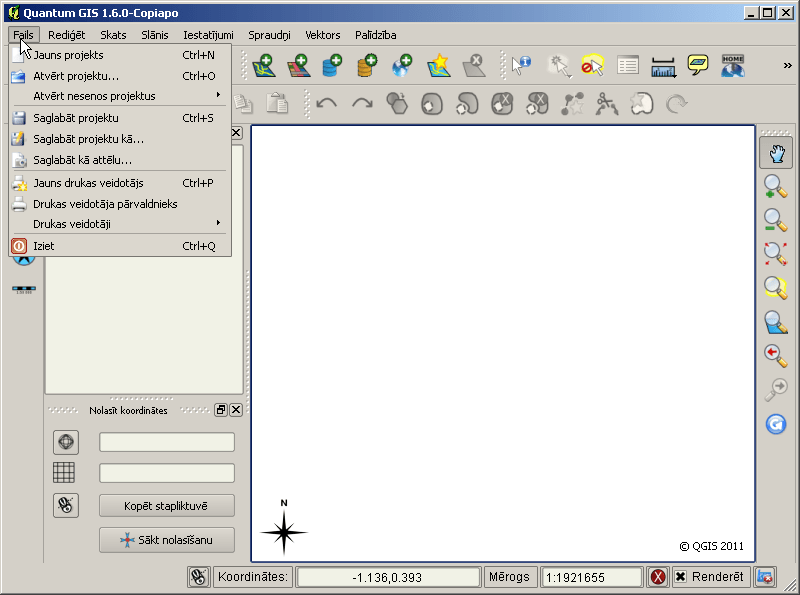Choose Saglabāt projektu kā… entry

coord(120,139)
